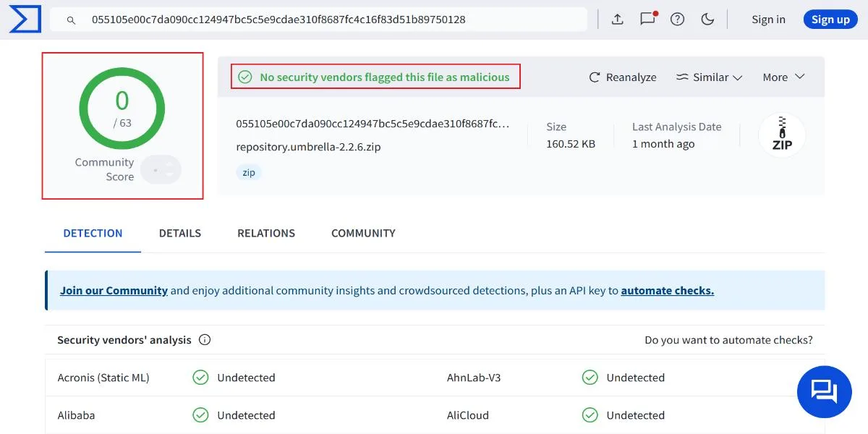Screen dimensions: 868x434
Task: Click the '1 month ago' analysis date
Action: [663, 144]
